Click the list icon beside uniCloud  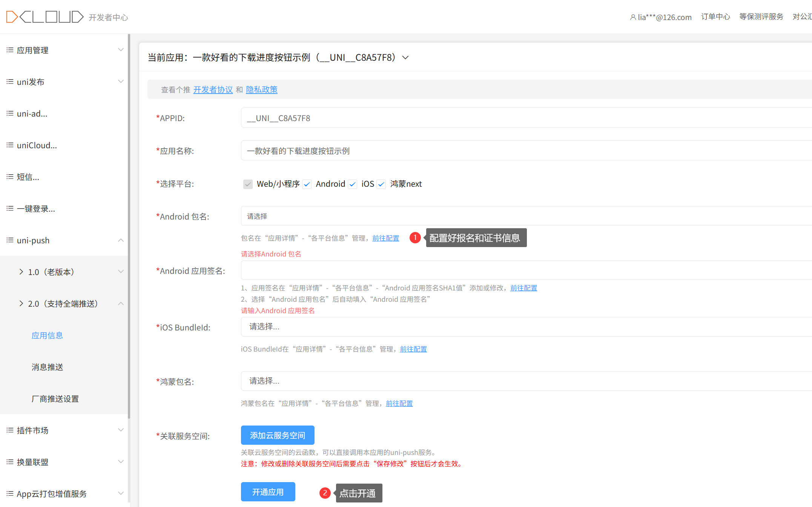10,145
